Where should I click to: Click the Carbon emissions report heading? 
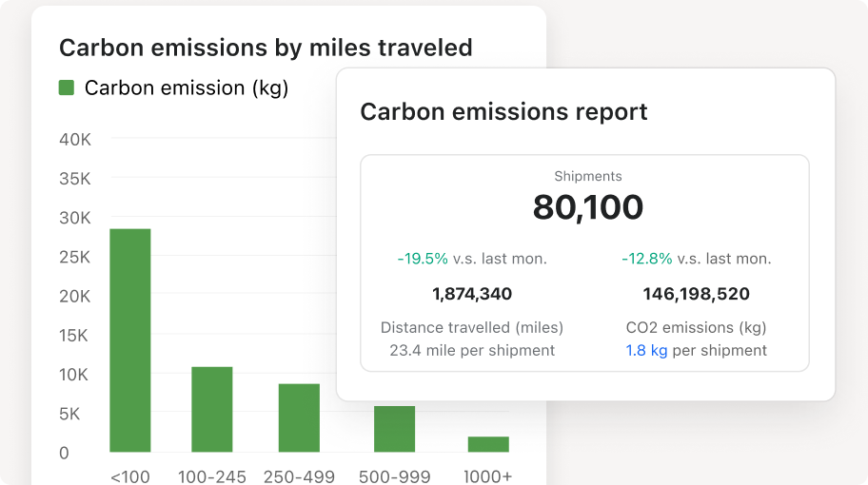503,111
